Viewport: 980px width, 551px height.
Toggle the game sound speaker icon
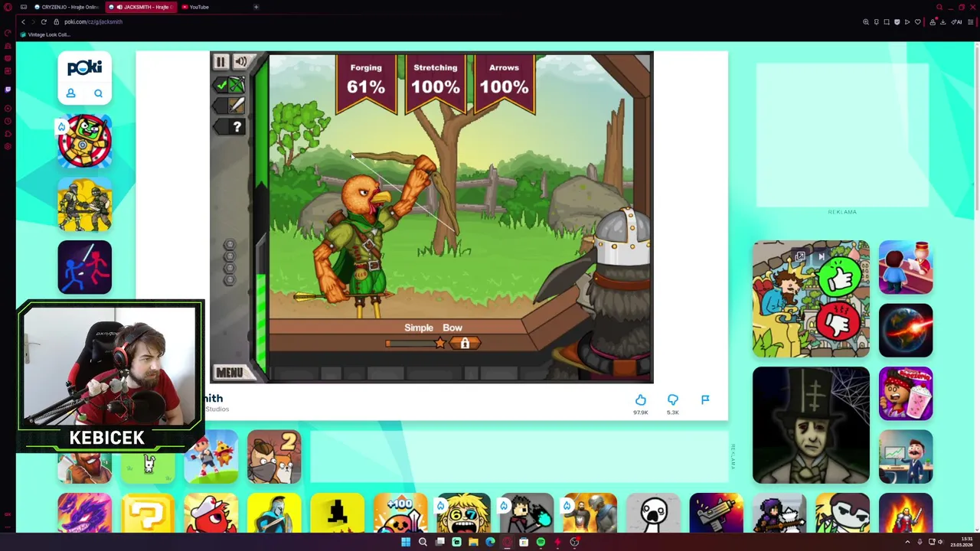(241, 62)
